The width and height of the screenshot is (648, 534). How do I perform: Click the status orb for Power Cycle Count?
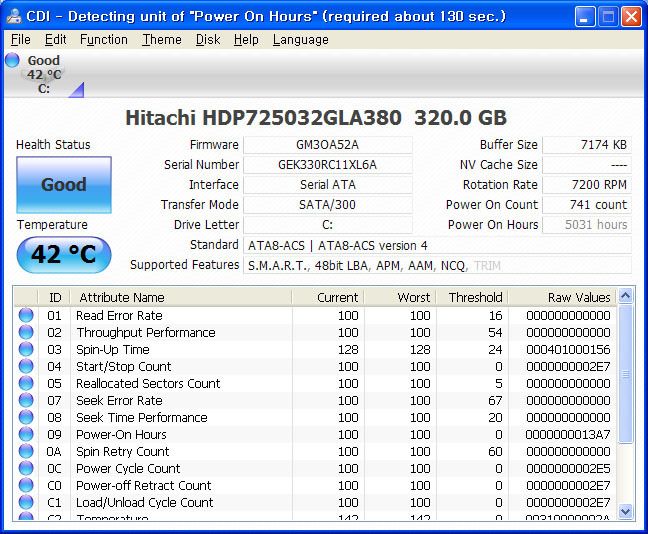[26, 468]
